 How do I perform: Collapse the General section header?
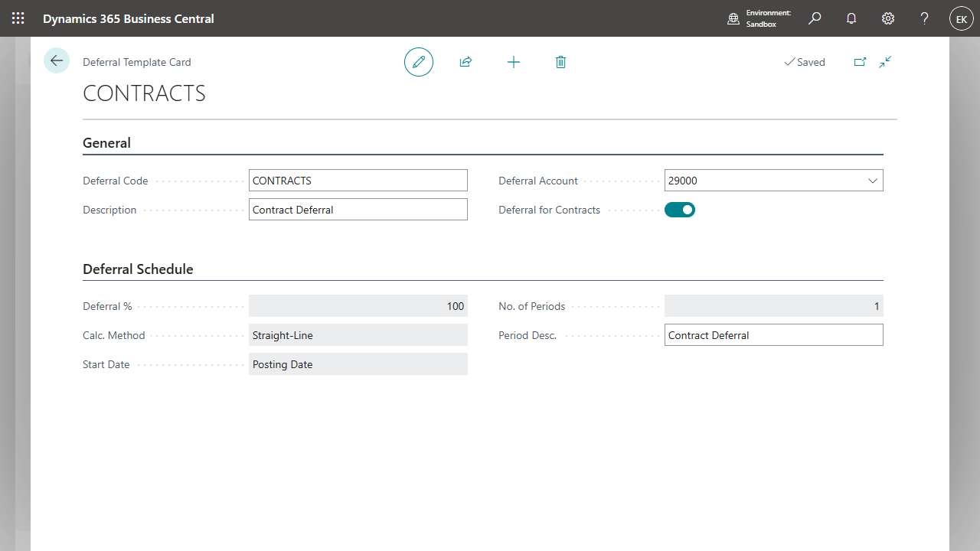[107, 143]
